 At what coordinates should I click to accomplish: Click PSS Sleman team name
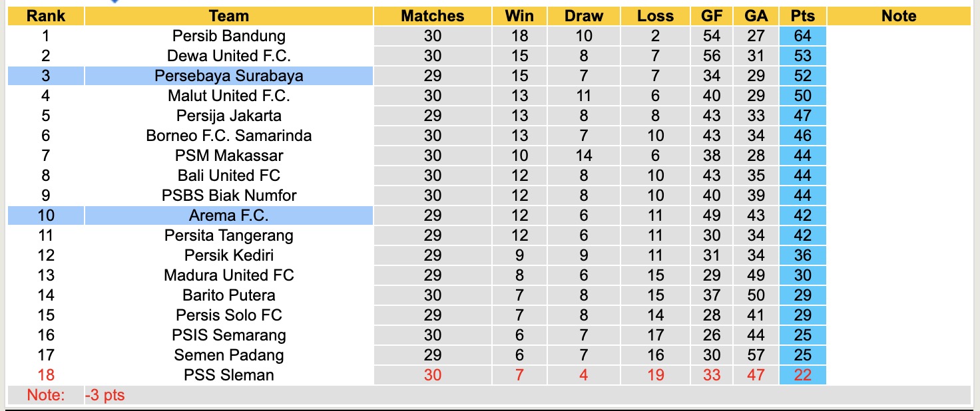[228, 375]
